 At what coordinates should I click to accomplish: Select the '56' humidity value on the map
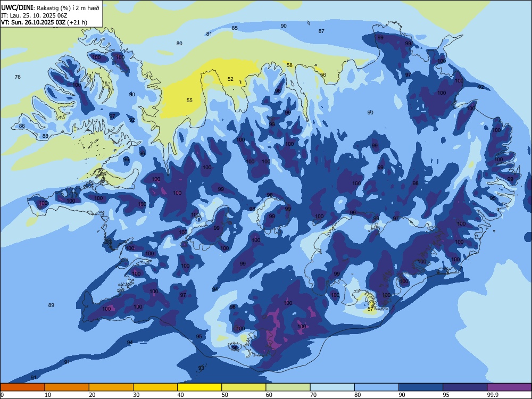[x=323, y=74]
